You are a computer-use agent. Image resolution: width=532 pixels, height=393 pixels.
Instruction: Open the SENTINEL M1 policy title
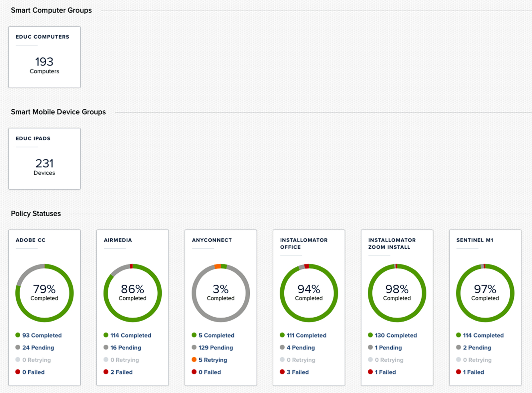click(x=475, y=240)
